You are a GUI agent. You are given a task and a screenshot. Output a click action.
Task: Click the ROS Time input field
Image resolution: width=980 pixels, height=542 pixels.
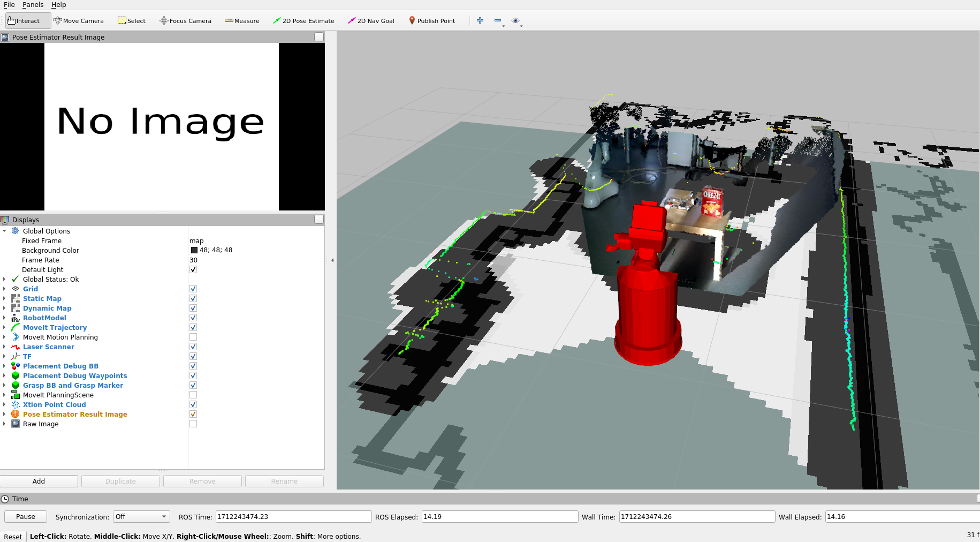[293, 517]
